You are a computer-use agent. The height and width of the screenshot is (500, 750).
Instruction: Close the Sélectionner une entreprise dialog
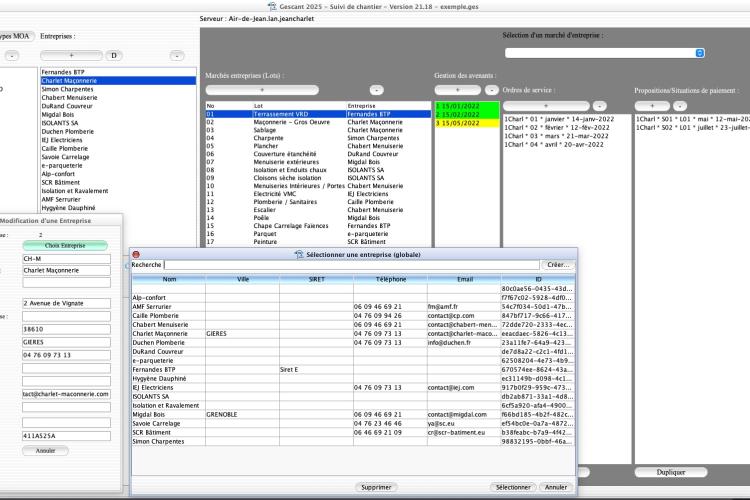coord(136,255)
